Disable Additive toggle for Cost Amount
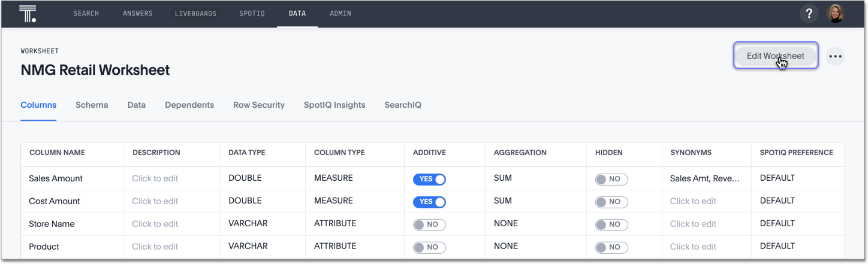 [x=429, y=202]
